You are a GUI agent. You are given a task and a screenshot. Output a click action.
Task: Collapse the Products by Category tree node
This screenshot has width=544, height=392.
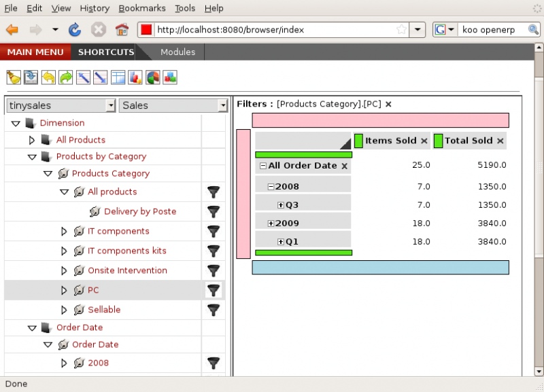click(31, 156)
